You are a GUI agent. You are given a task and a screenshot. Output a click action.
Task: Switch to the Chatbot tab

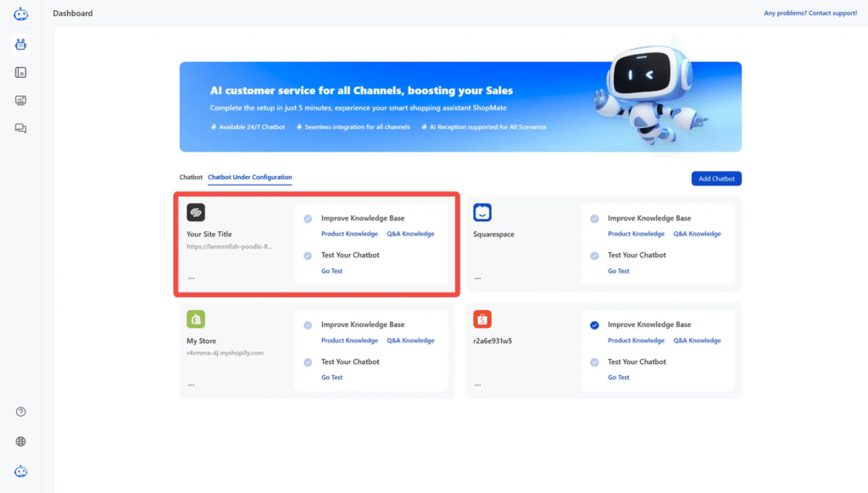point(191,177)
